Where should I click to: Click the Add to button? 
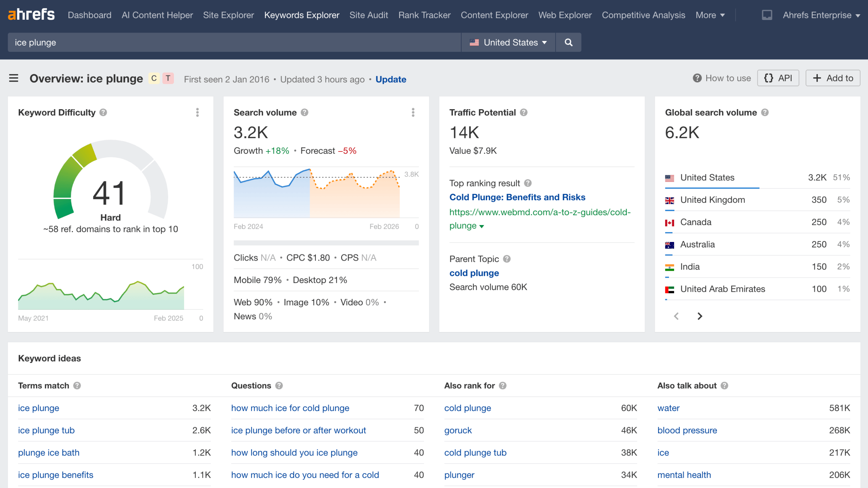click(x=833, y=78)
